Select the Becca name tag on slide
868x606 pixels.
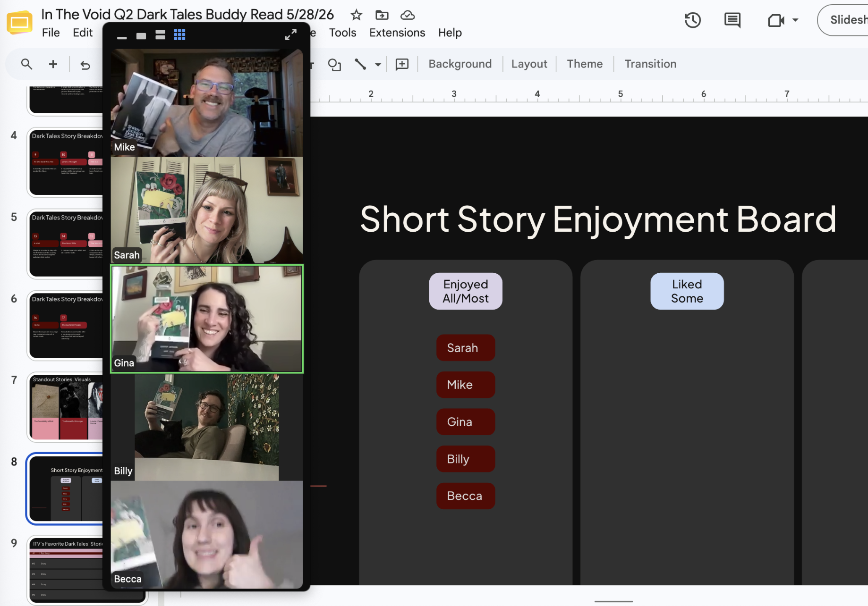click(x=466, y=496)
